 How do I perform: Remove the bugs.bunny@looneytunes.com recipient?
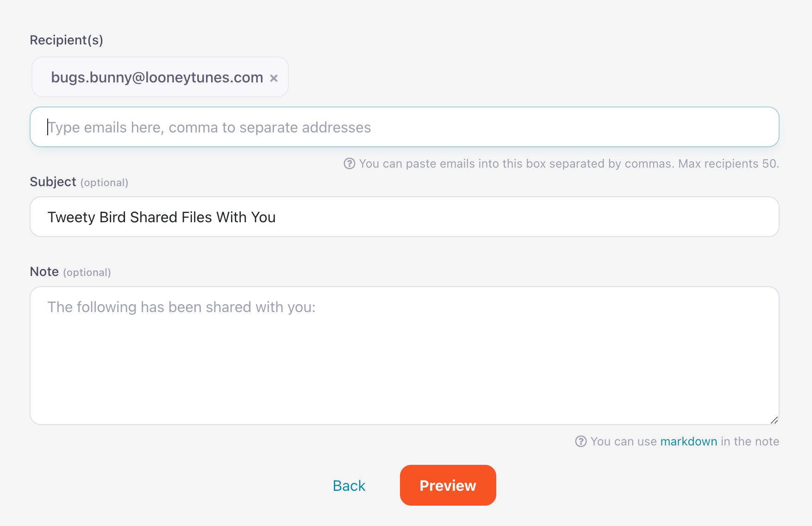pos(274,78)
